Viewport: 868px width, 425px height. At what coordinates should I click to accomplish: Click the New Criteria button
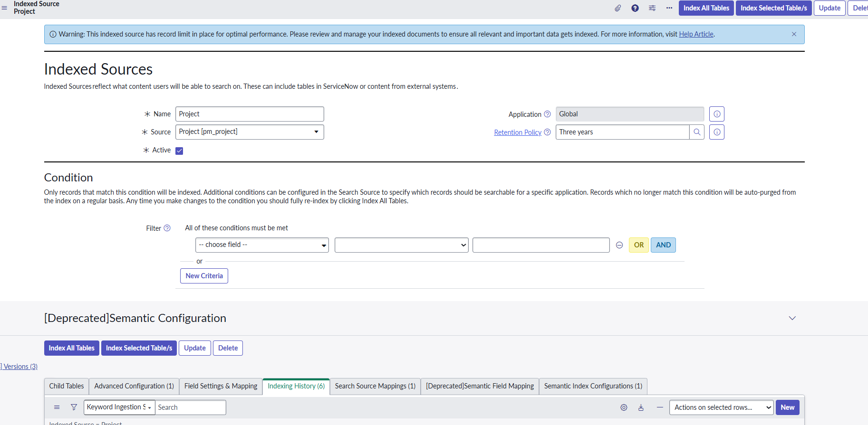click(204, 276)
